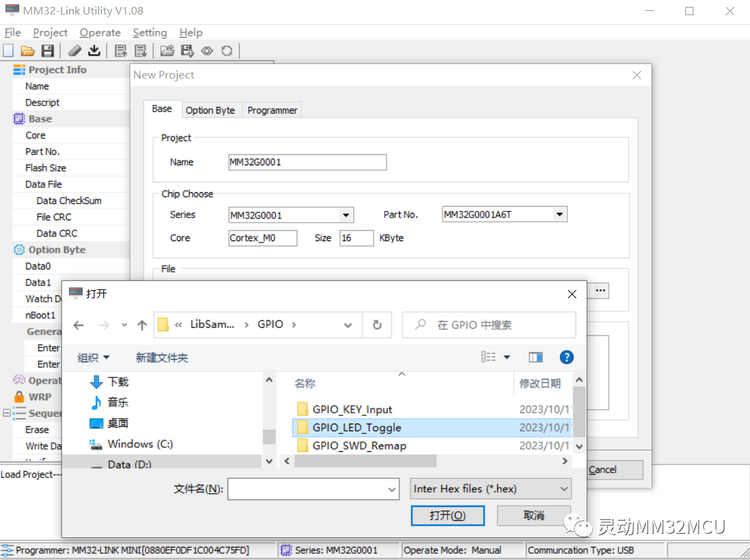
Task: Close the file open dialog
Action: pyautogui.click(x=572, y=294)
